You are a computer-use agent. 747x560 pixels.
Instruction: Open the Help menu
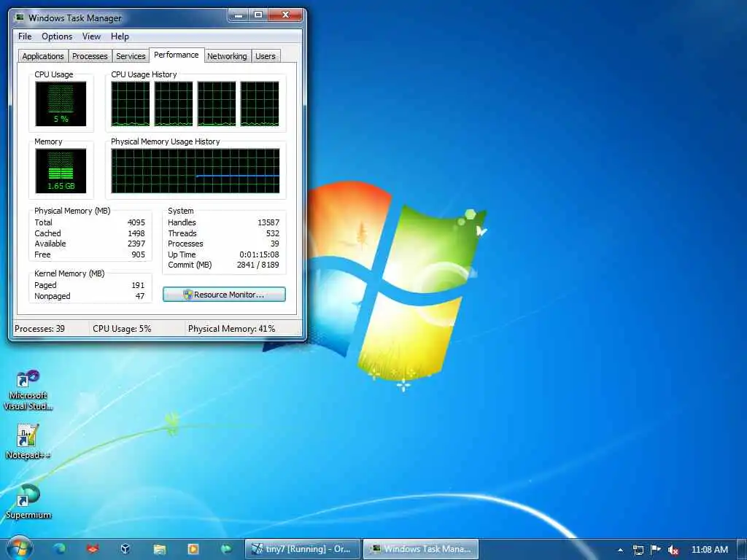120,36
